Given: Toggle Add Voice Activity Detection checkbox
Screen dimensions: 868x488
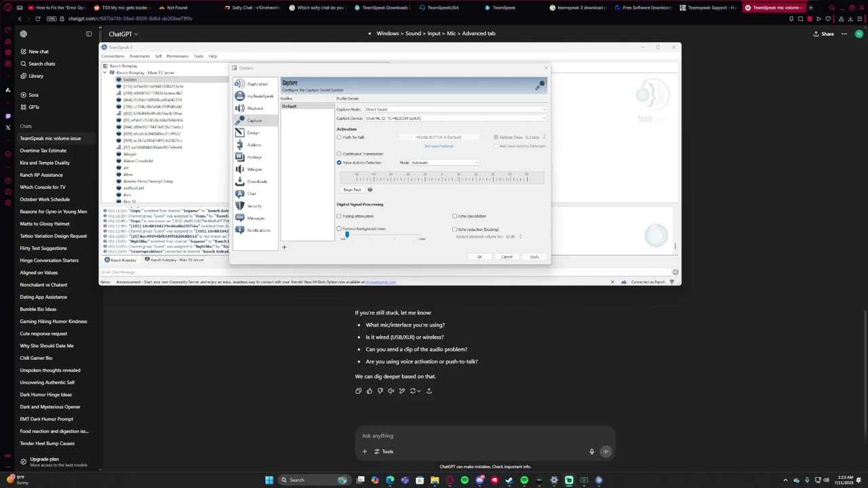Looking at the screenshot, I should 496,146.
